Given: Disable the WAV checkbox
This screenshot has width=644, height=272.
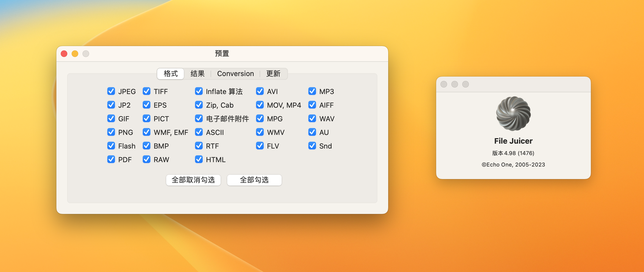Looking at the screenshot, I should 312,119.
